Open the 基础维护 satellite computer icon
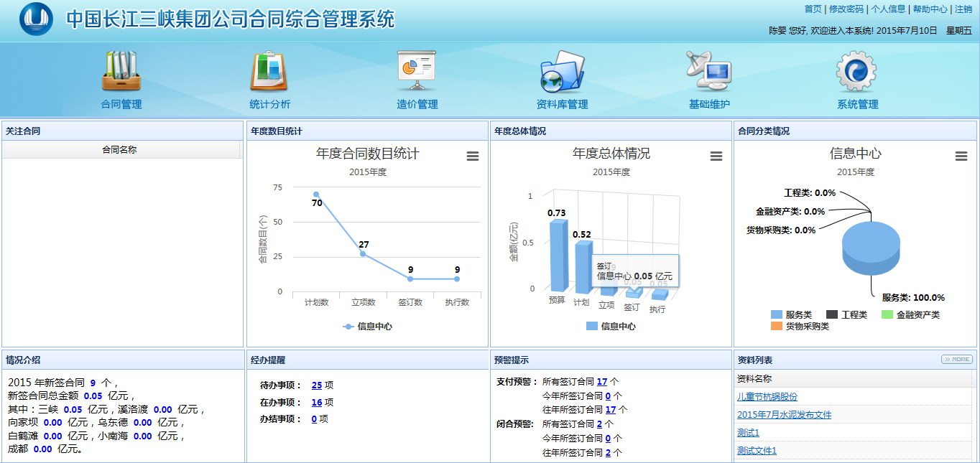This screenshot has width=980, height=463. coord(708,72)
